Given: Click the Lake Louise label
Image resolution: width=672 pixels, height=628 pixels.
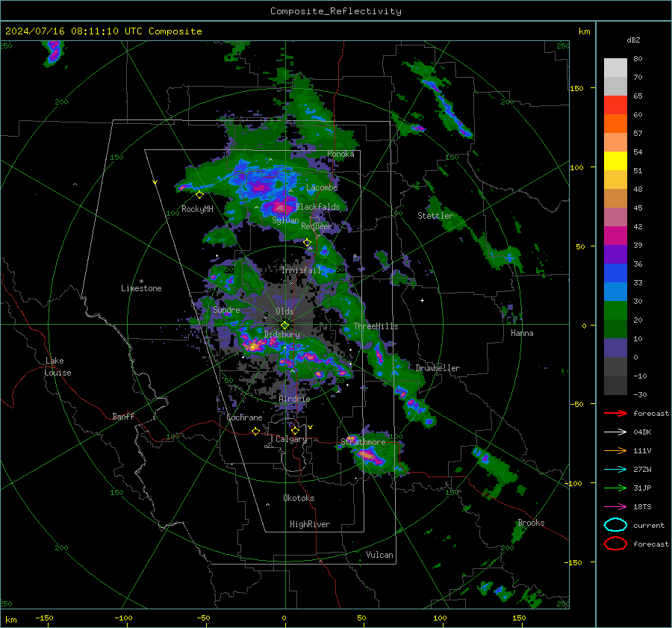Looking at the screenshot, I should (x=57, y=367).
